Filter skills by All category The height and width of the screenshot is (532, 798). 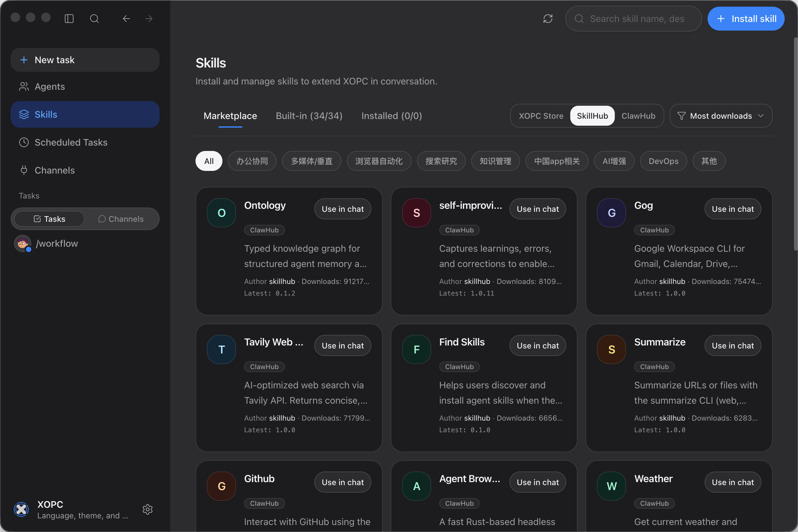pyautogui.click(x=209, y=161)
